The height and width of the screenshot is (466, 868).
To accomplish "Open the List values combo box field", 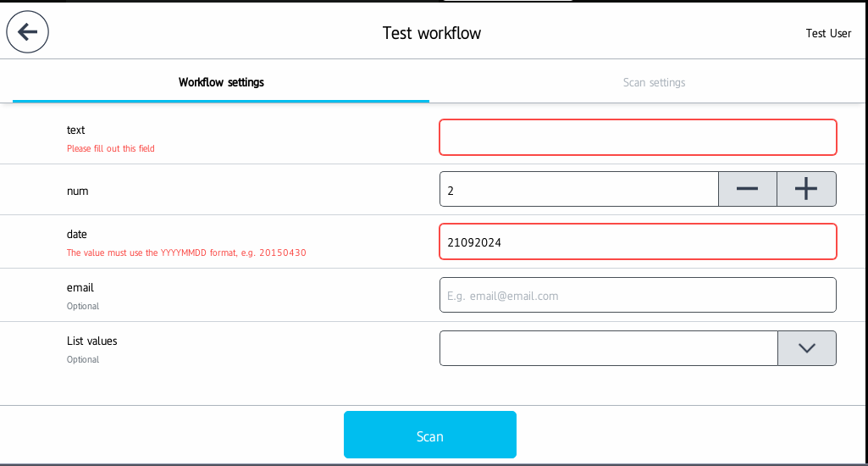I will (x=608, y=348).
